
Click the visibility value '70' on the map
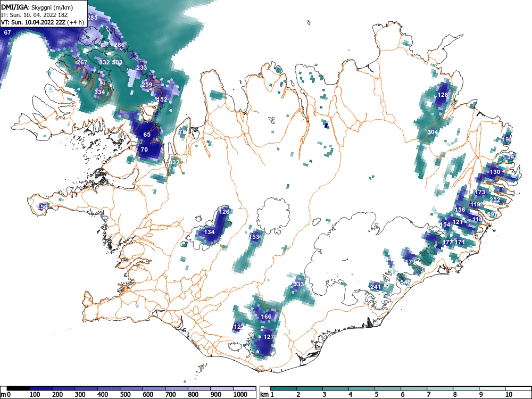(x=144, y=149)
